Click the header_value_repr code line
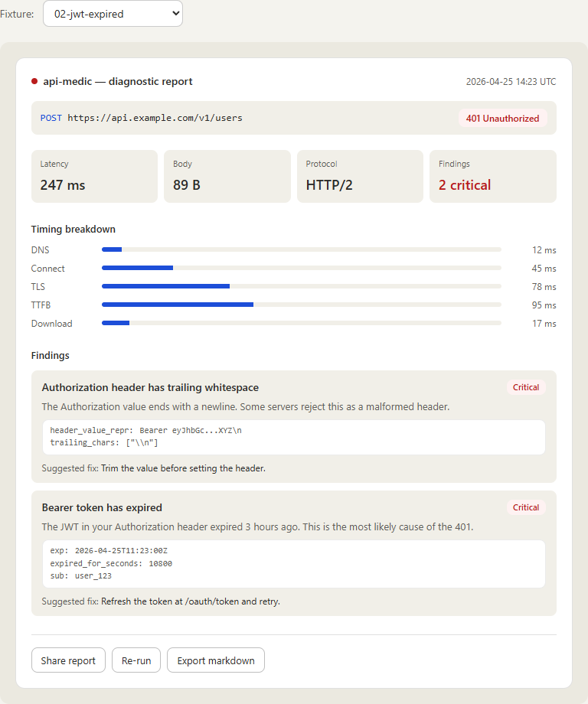The height and width of the screenshot is (704, 588). pos(146,430)
